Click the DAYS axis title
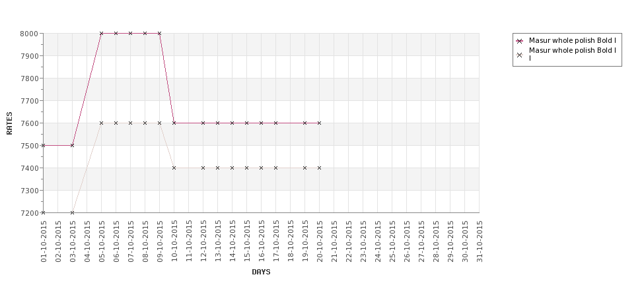Screen dimensions: 644x283 (261, 272)
